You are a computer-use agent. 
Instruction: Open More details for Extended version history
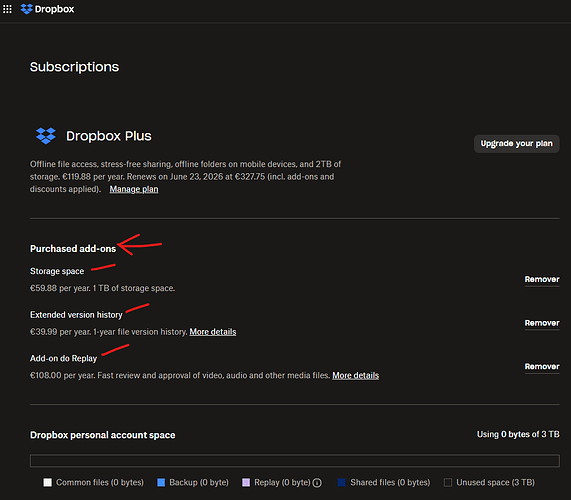click(213, 332)
